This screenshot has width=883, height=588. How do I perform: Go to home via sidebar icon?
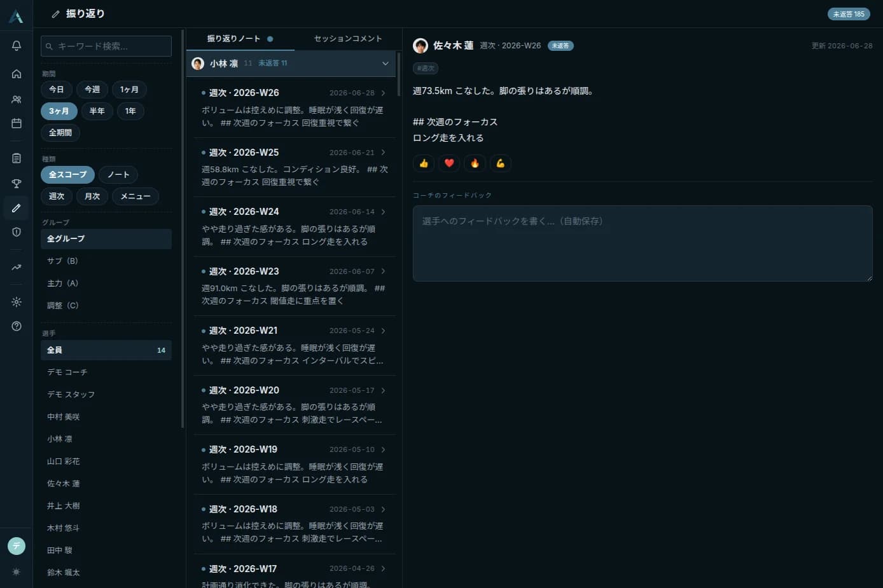[x=17, y=74]
